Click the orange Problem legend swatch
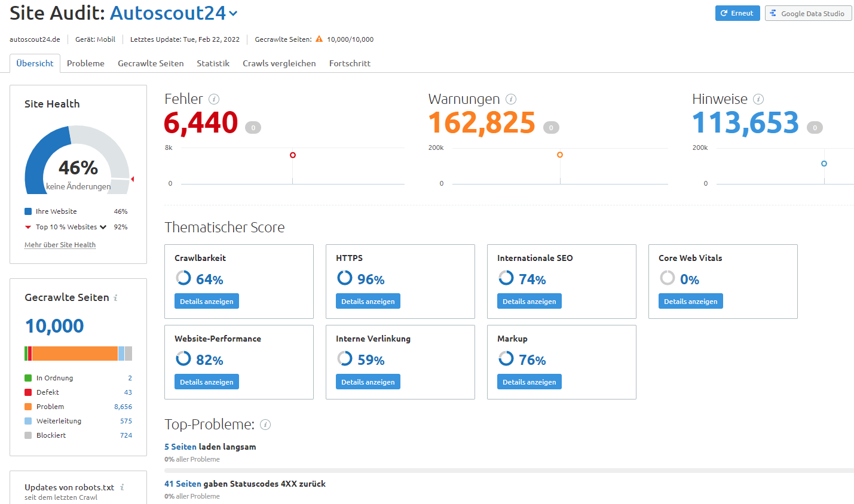This screenshot has width=854, height=504. click(28, 407)
